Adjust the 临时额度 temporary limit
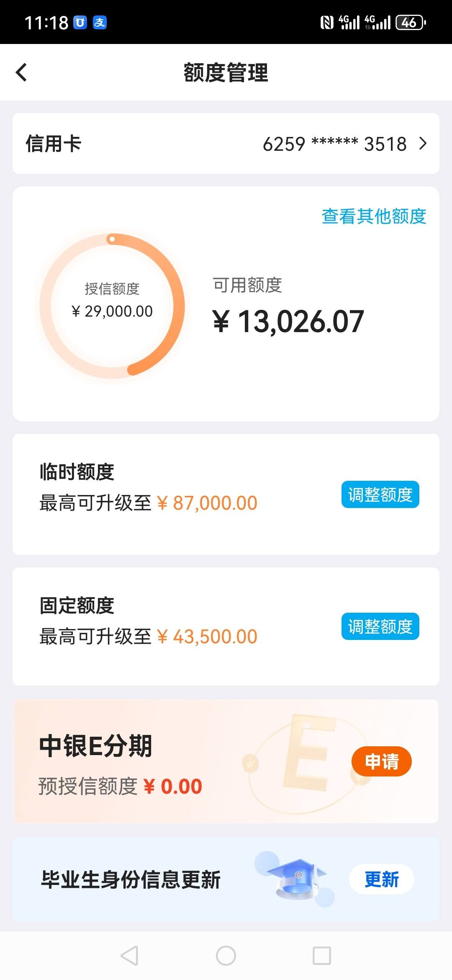The width and height of the screenshot is (452, 980). click(x=380, y=495)
